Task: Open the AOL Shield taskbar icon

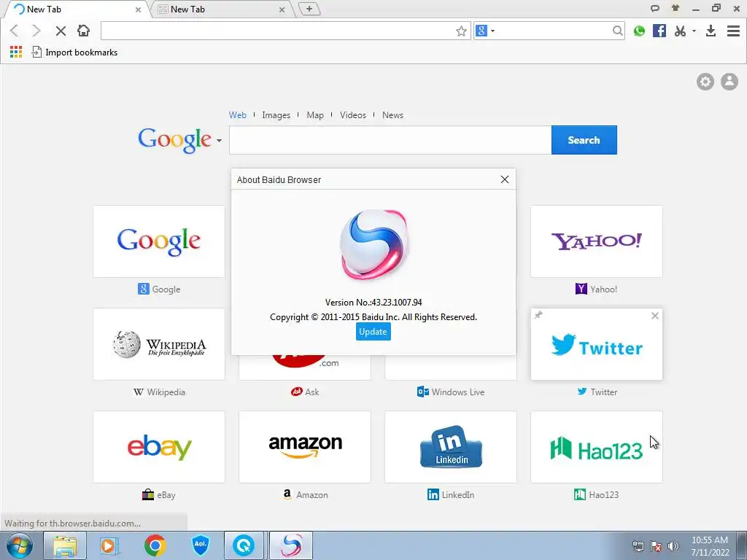Action: tap(201, 546)
